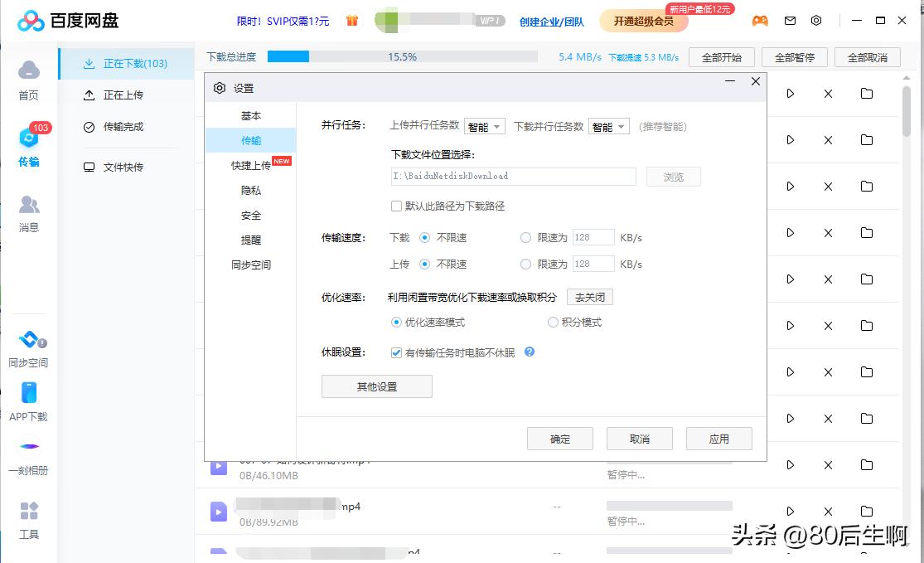924x563 pixels.
Task: Click the download path input field
Action: (x=513, y=176)
